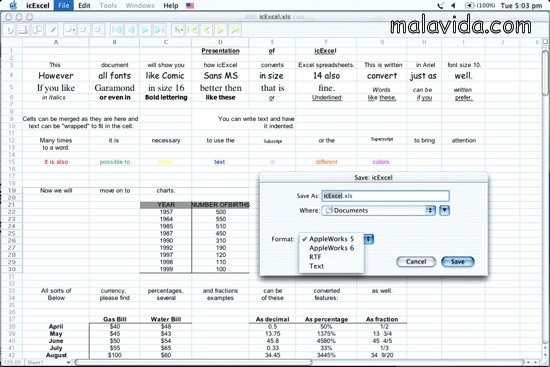
Task: Select row 19 header
Action: [x=12, y=191]
